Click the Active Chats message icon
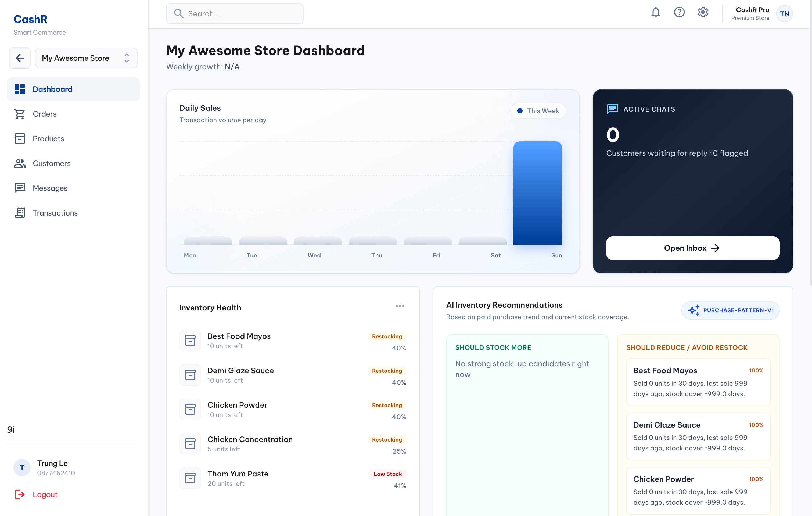 [x=612, y=109]
